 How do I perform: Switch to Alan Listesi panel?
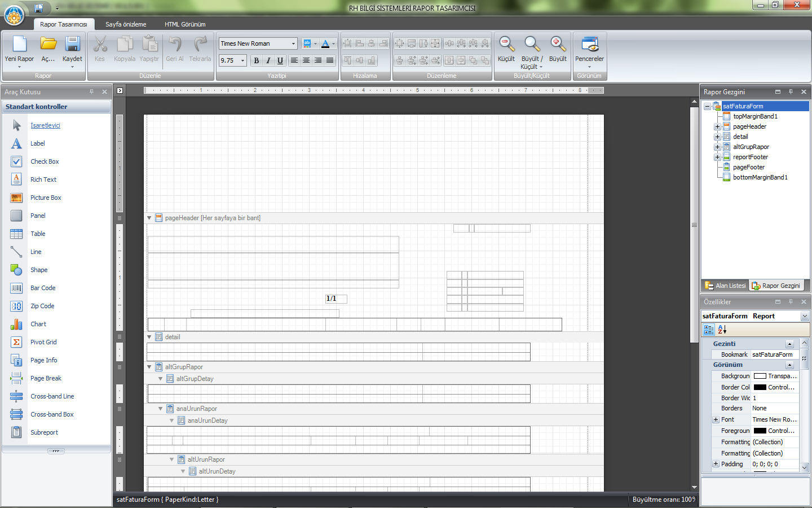tap(725, 286)
